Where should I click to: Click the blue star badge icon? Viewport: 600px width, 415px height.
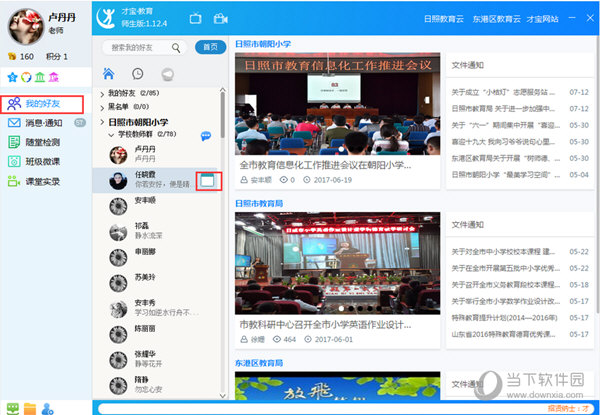click(12, 78)
